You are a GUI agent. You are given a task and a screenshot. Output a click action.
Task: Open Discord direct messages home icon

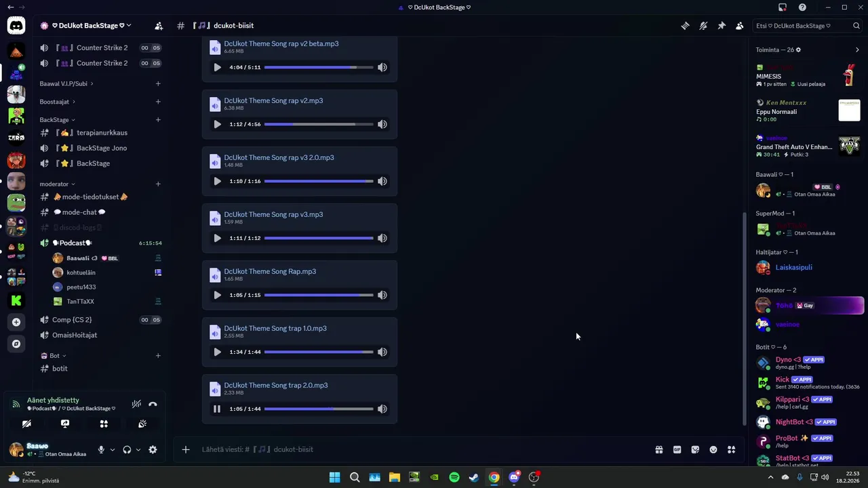[16, 26]
